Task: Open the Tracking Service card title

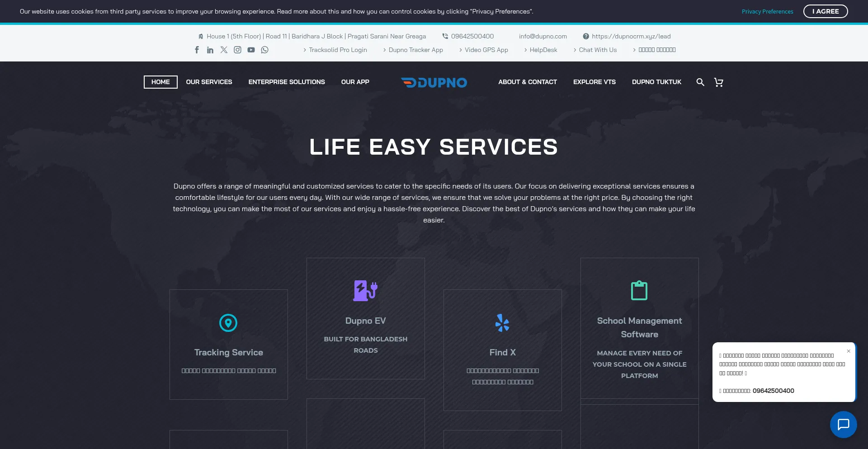Action: click(x=228, y=352)
